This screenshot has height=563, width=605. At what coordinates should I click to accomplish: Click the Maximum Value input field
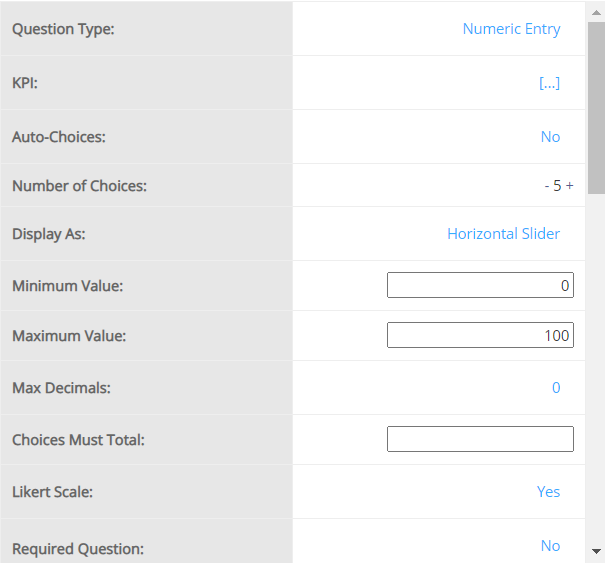480,336
